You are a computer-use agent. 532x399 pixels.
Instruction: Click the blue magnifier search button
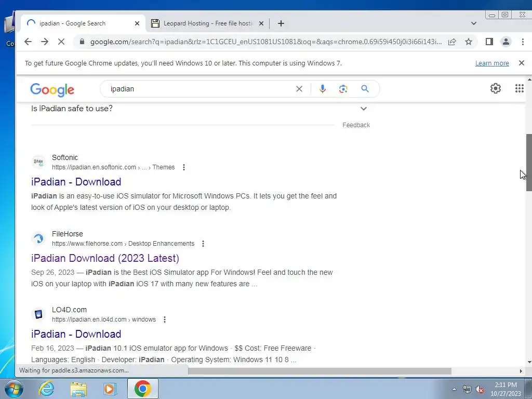365,89
